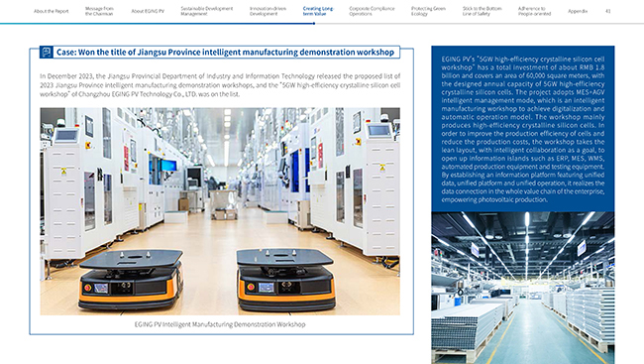Open Stick to the Bottom Line of Safety

pos(482,11)
